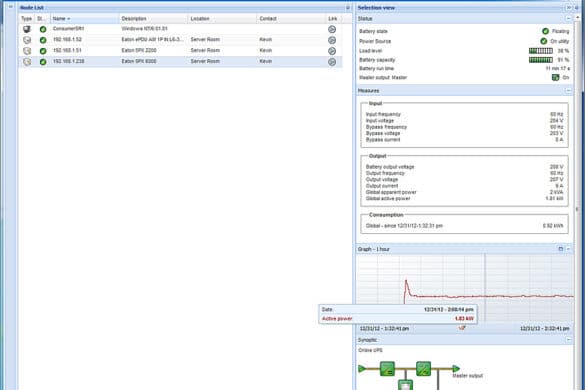The width and height of the screenshot is (585, 390).
Task: Click green status icon of ConsumerSR1
Action: pos(43,29)
